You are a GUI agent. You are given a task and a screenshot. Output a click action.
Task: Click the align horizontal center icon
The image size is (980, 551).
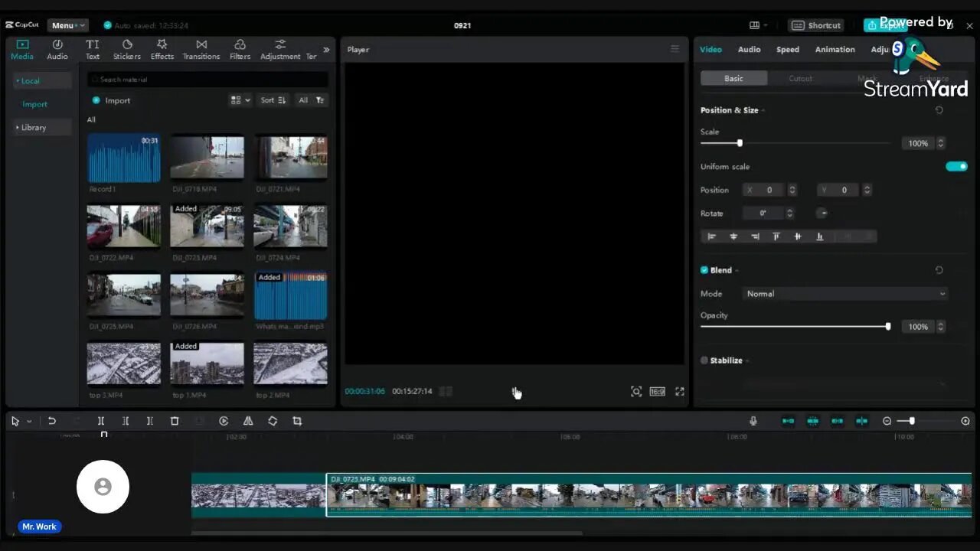733,236
